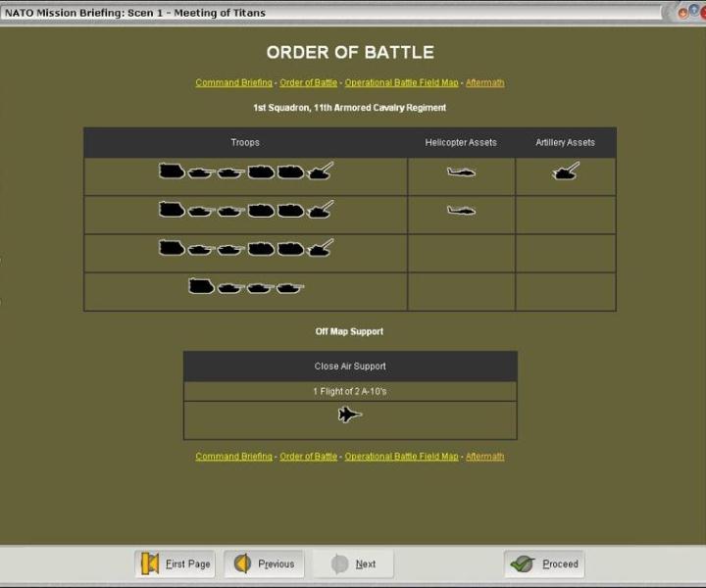Click the self-propelled artillery asset icon
This screenshot has width=706, height=588.
point(566,171)
